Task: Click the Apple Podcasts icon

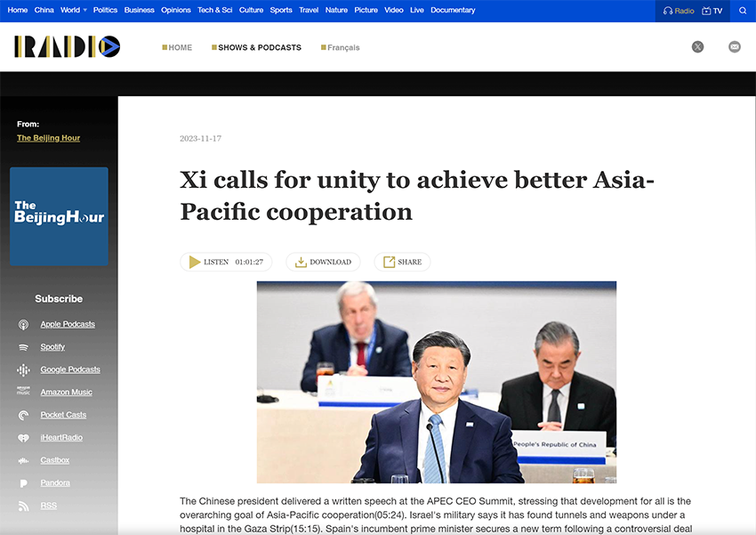Action: tap(23, 324)
